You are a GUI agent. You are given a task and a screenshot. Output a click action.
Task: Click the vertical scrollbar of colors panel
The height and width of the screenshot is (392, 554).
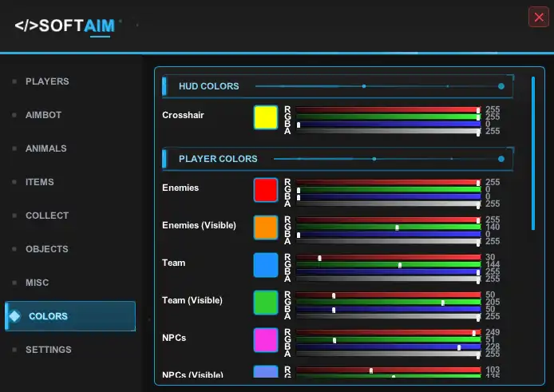[533, 152]
